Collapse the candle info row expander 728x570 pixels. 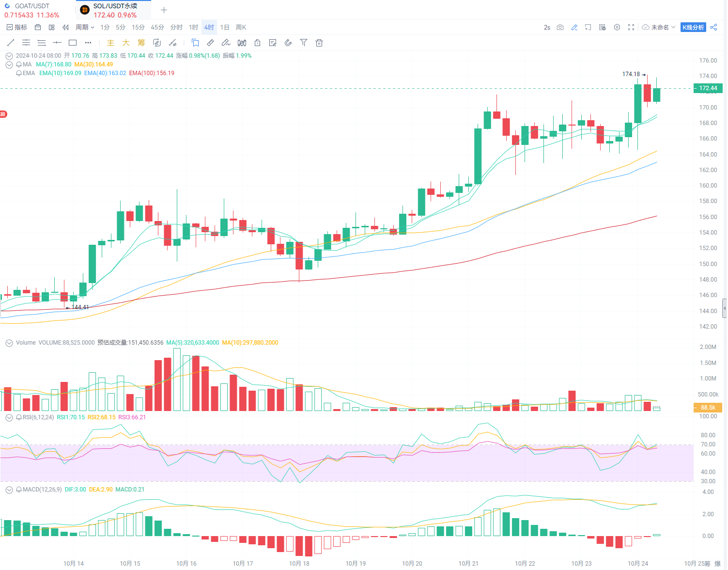point(9,56)
